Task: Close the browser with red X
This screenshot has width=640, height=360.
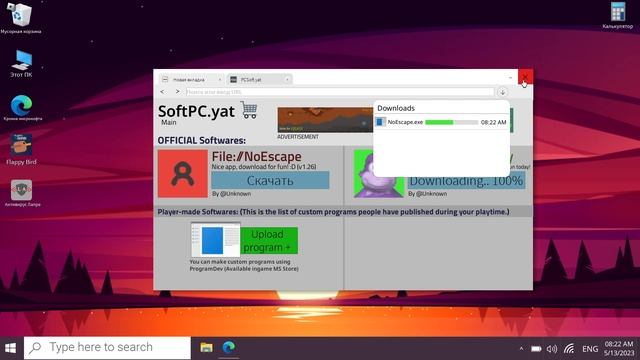Action: click(x=525, y=77)
